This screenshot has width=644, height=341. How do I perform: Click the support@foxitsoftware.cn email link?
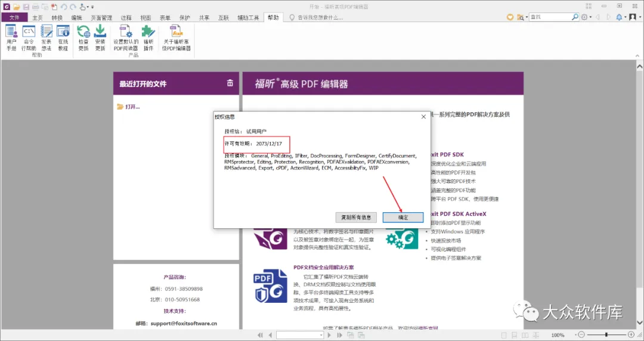click(x=184, y=323)
